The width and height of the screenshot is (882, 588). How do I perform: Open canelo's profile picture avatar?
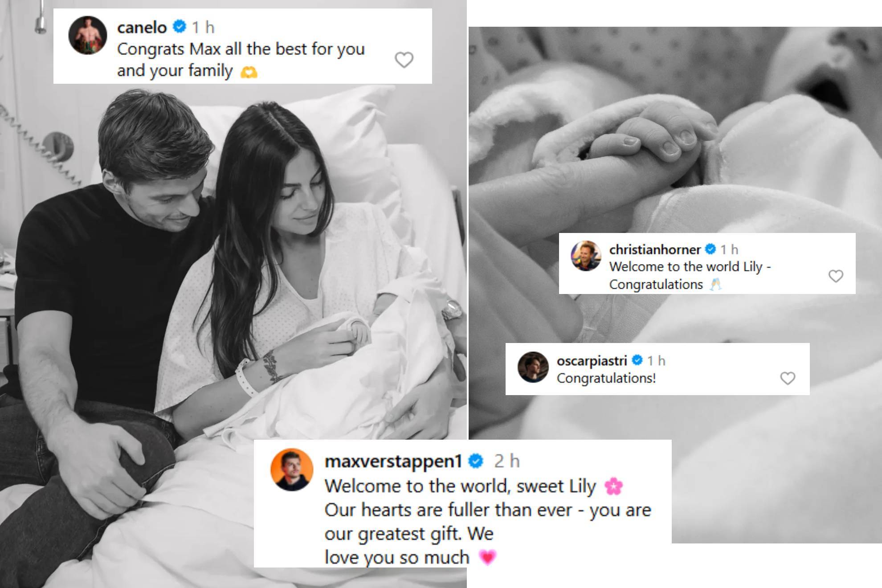click(x=88, y=35)
